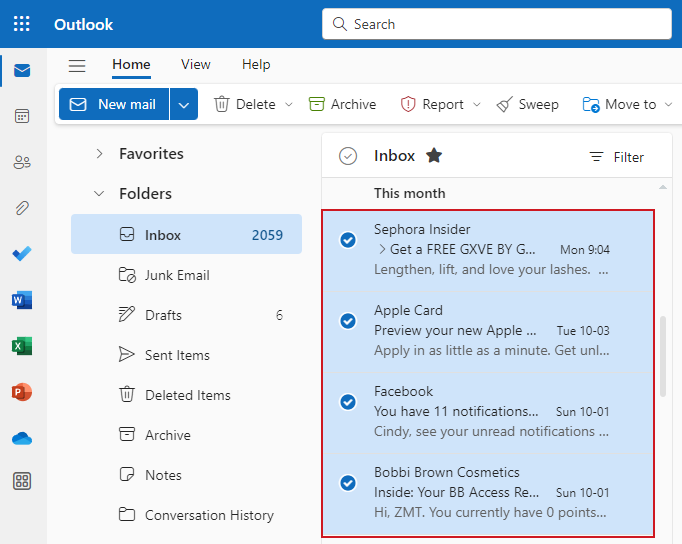Click the Move to folder button
This screenshot has width=682, height=544.
coord(619,104)
